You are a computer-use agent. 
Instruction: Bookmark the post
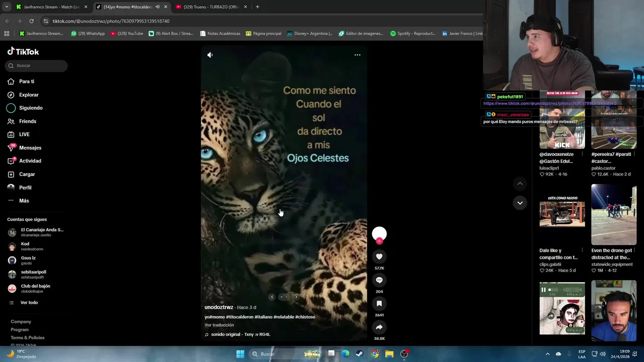(379, 304)
